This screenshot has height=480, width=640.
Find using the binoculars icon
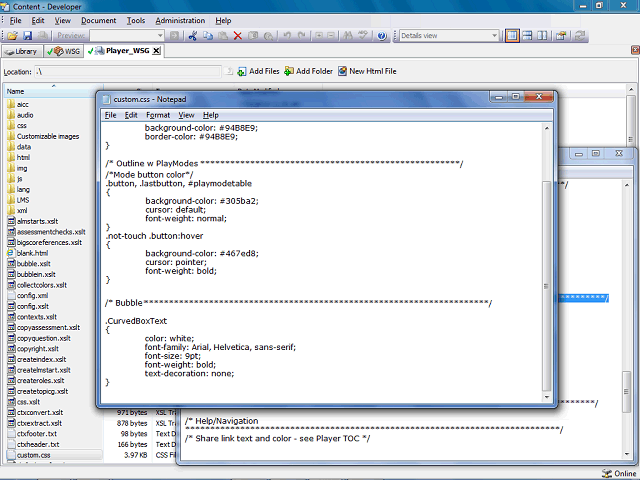pyautogui.click(x=348, y=36)
